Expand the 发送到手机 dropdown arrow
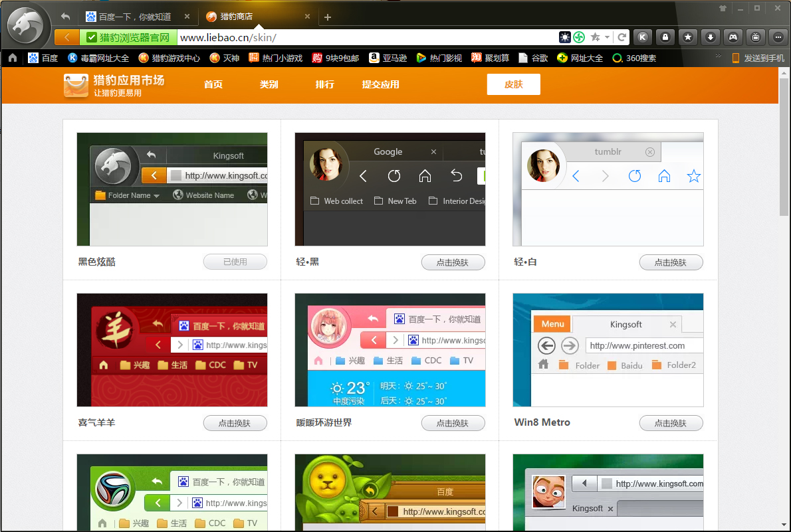 [x=786, y=58]
